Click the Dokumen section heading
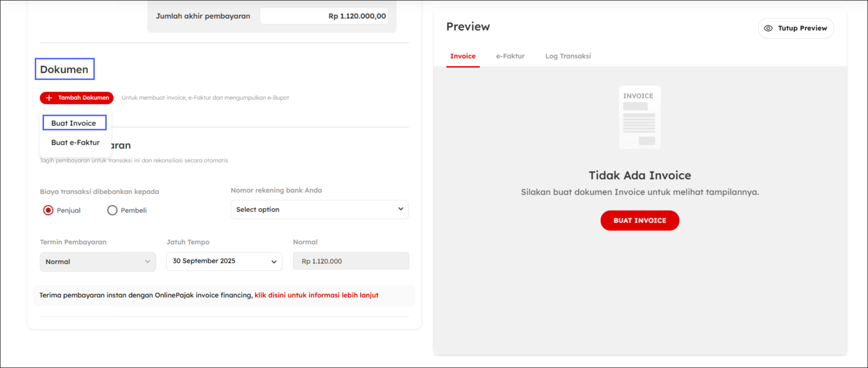Screen dimensions: 868x368 tap(64, 69)
